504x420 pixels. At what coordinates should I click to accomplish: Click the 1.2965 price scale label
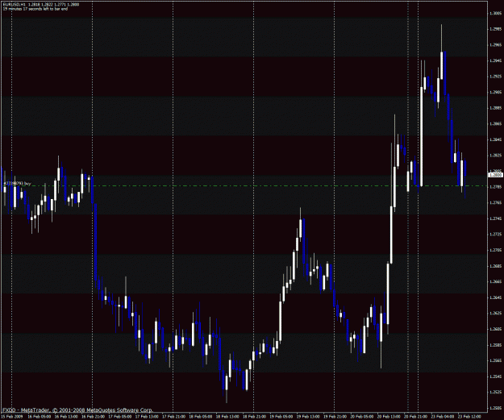click(x=496, y=45)
